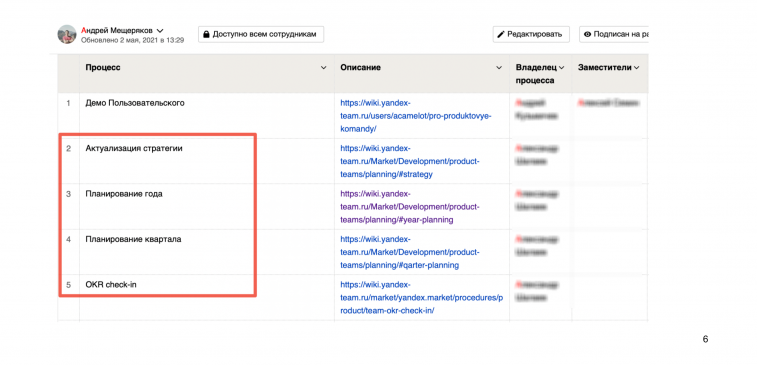The image size is (757, 365).
Task: Open the 'Доступно всем сотрудникам' access button
Action: (x=261, y=35)
